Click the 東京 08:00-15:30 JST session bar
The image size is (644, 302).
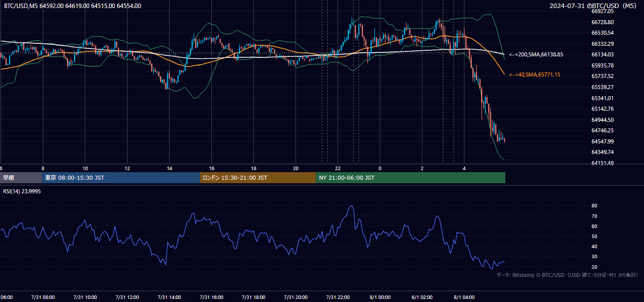(x=121, y=178)
